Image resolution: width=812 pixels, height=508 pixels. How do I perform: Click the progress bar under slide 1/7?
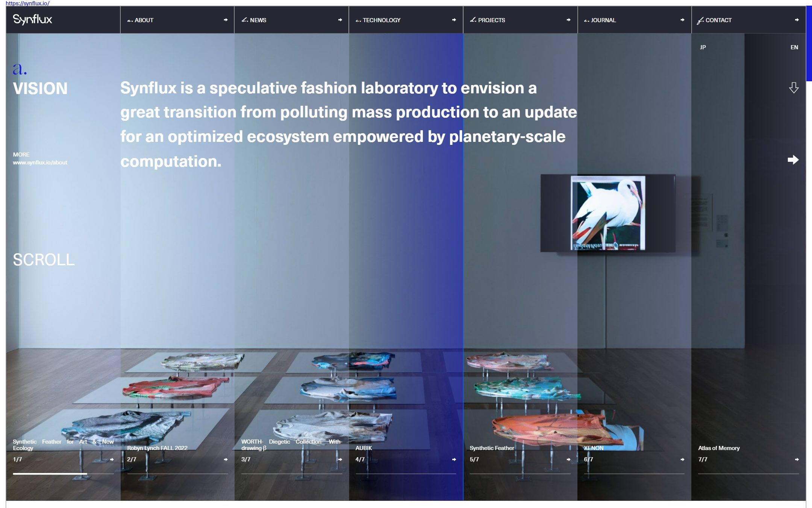click(x=63, y=474)
